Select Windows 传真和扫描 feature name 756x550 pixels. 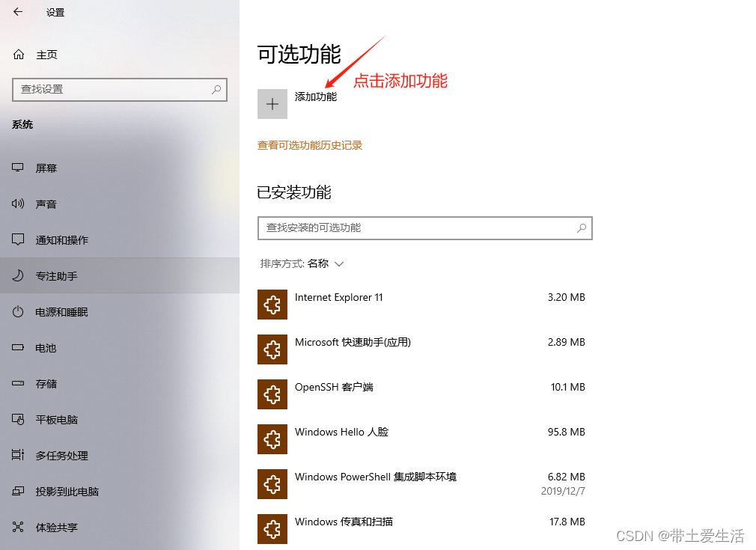(344, 522)
